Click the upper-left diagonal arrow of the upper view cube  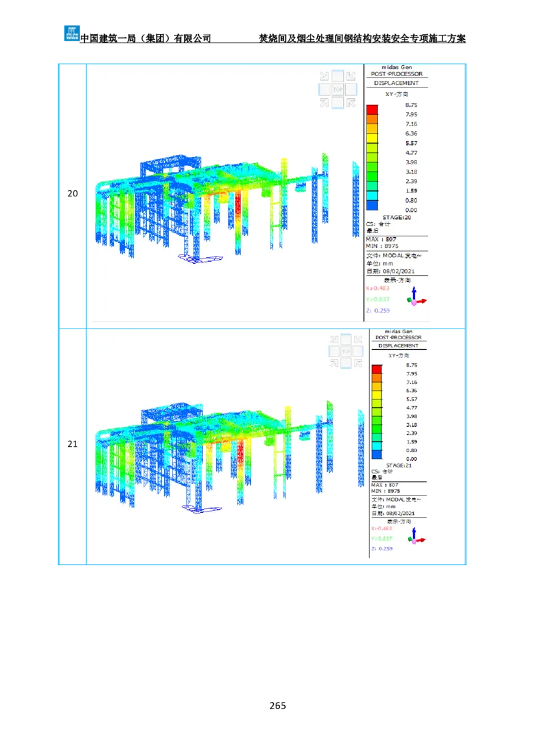324,76
